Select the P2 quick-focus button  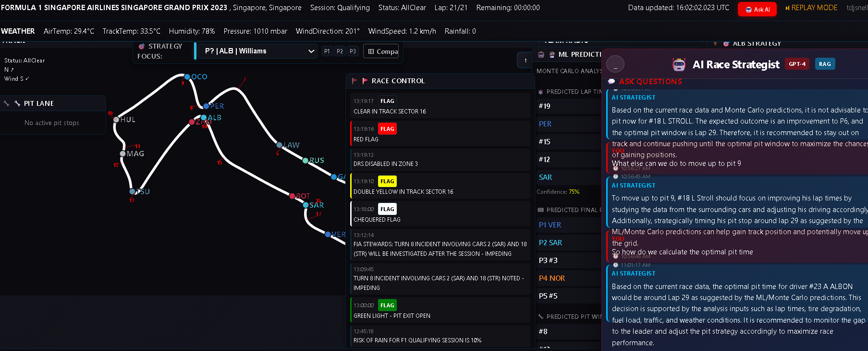[x=340, y=51]
